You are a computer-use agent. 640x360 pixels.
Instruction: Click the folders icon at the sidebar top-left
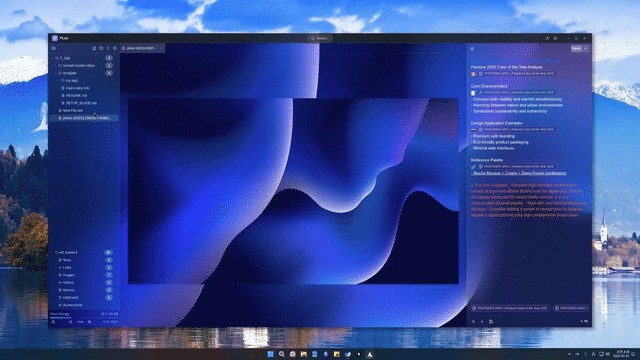point(53,48)
